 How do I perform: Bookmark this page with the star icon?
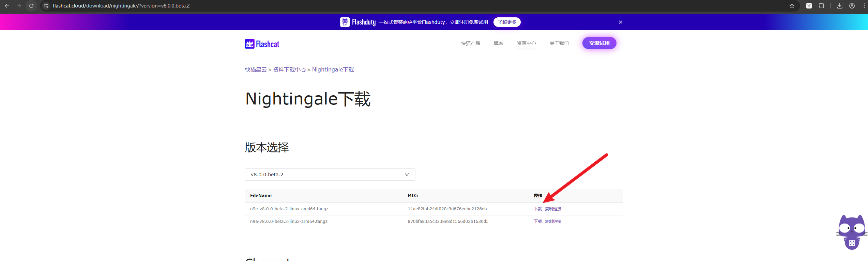(792, 6)
